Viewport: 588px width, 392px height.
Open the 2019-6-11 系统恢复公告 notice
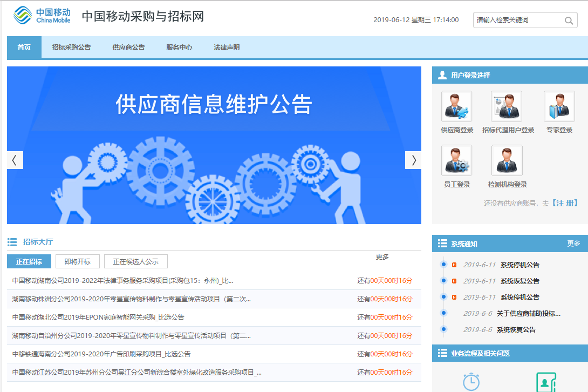(x=520, y=281)
